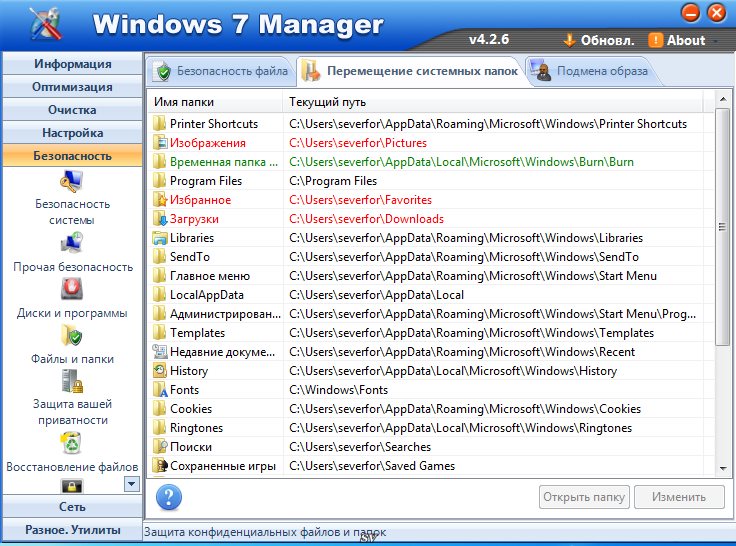Select the Главное меню folder name

[x=210, y=276]
